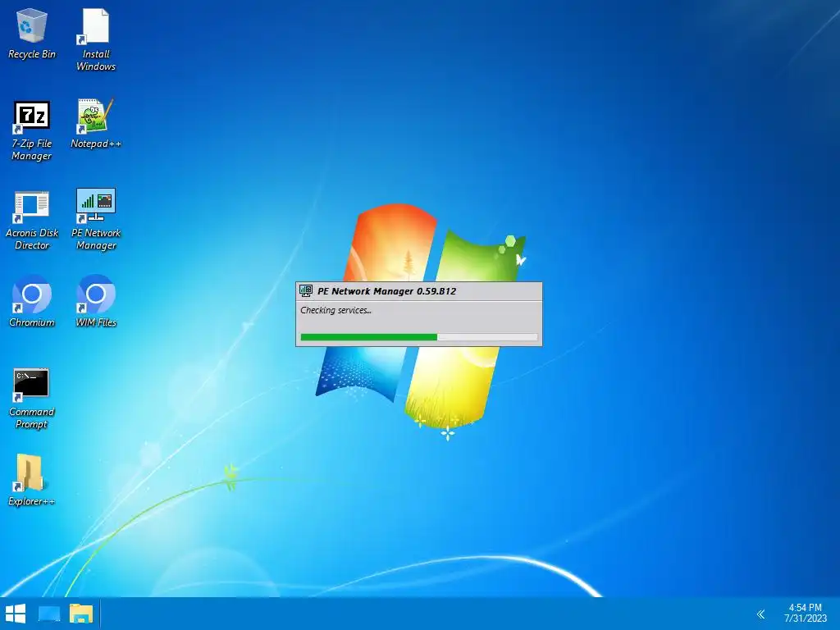The image size is (840, 630).
Task: Click the green progress bar in PE Network Manager
Action: point(419,337)
